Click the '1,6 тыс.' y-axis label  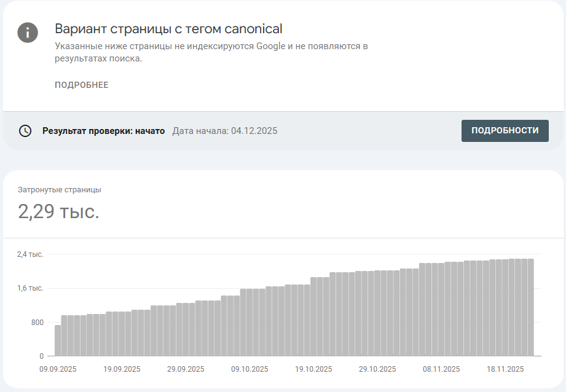pyautogui.click(x=30, y=288)
